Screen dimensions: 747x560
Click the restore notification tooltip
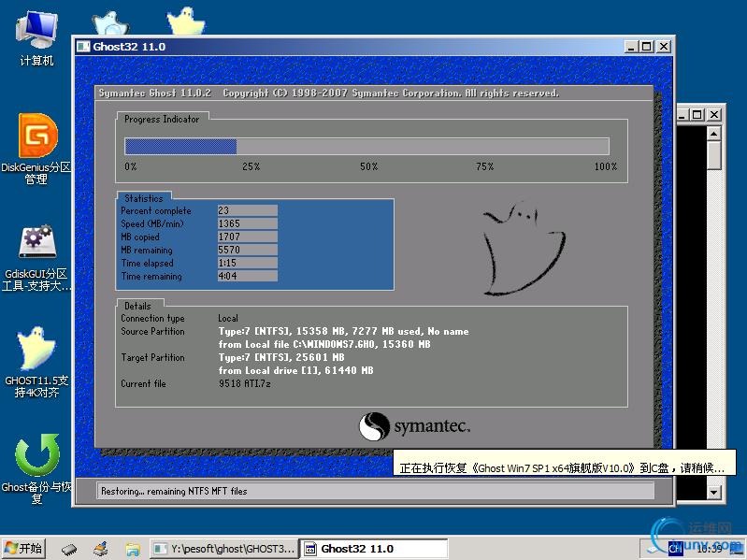pos(564,463)
